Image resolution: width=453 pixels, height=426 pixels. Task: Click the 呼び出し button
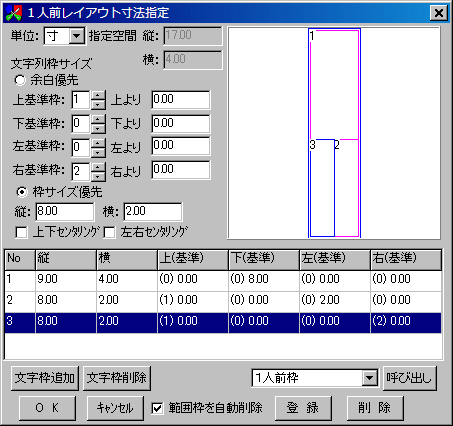click(410, 378)
